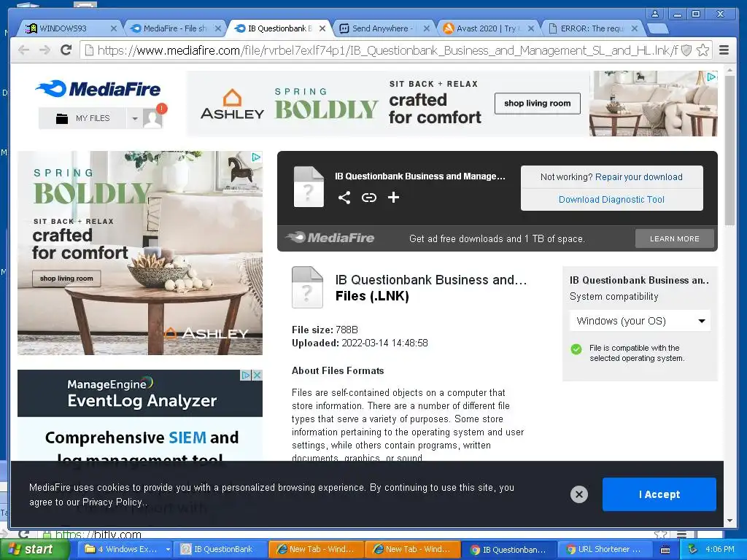Open the user avatar with notification badge
Image resolution: width=747 pixels, height=560 pixels.
153,117
